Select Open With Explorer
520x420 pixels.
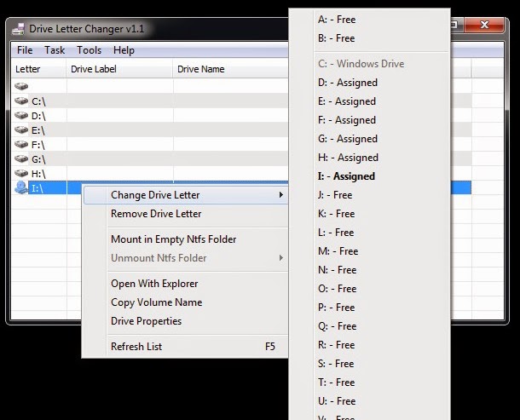click(x=186, y=284)
